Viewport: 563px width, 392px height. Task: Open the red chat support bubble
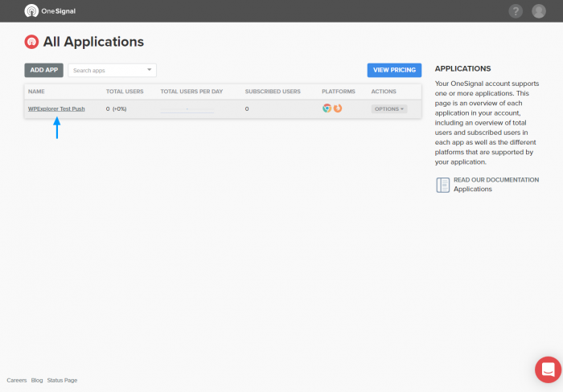pyautogui.click(x=548, y=370)
